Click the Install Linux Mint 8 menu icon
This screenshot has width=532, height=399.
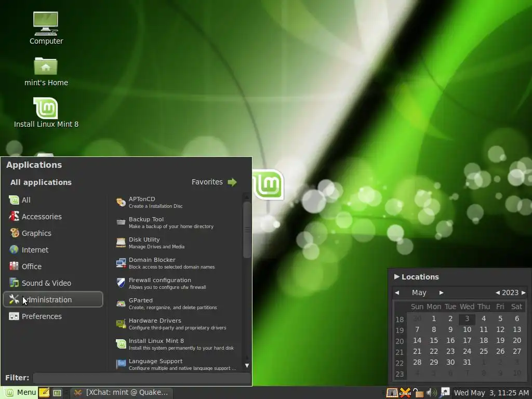(121, 344)
